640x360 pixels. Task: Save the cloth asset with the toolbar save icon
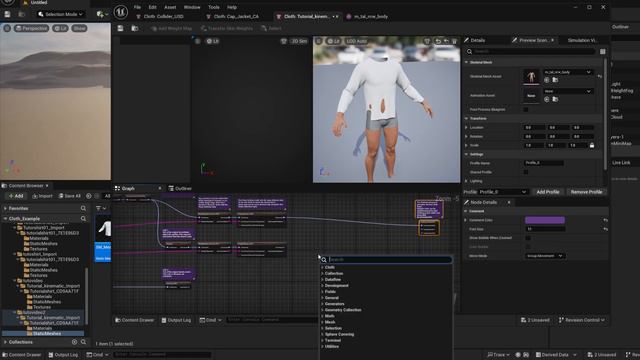click(120, 28)
